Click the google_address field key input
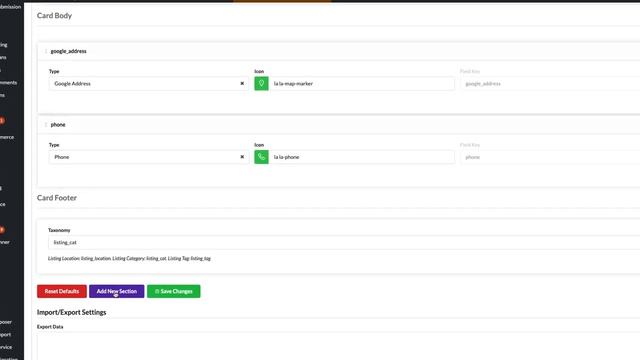This screenshot has width=640, height=360. click(x=550, y=83)
